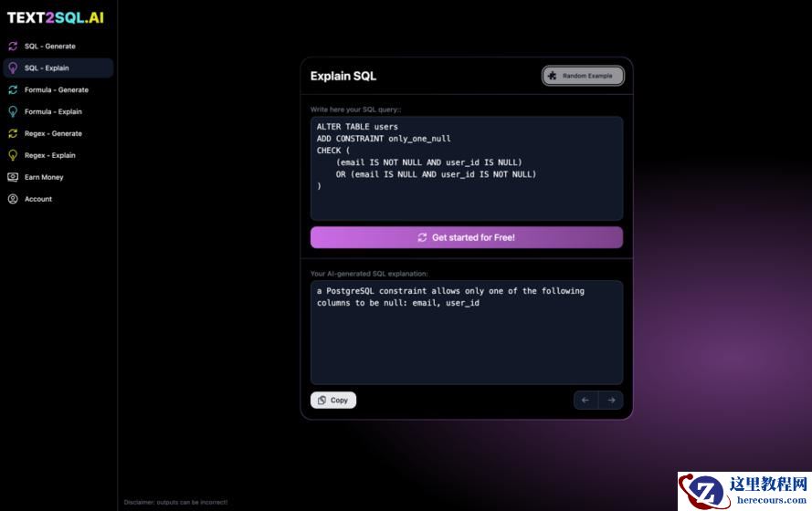Click the Get started for Free! button
812x511 pixels.
467,237
